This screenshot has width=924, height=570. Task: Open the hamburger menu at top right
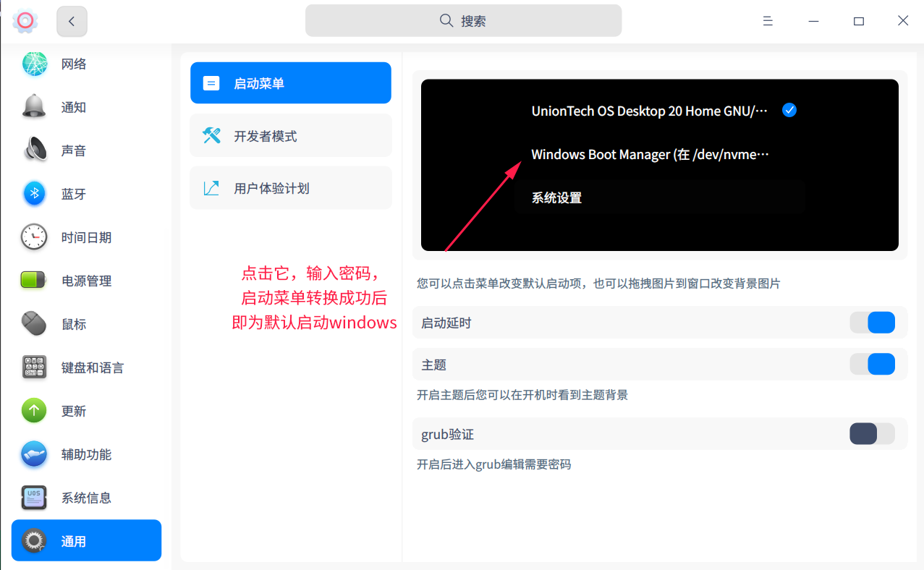coord(767,20)
